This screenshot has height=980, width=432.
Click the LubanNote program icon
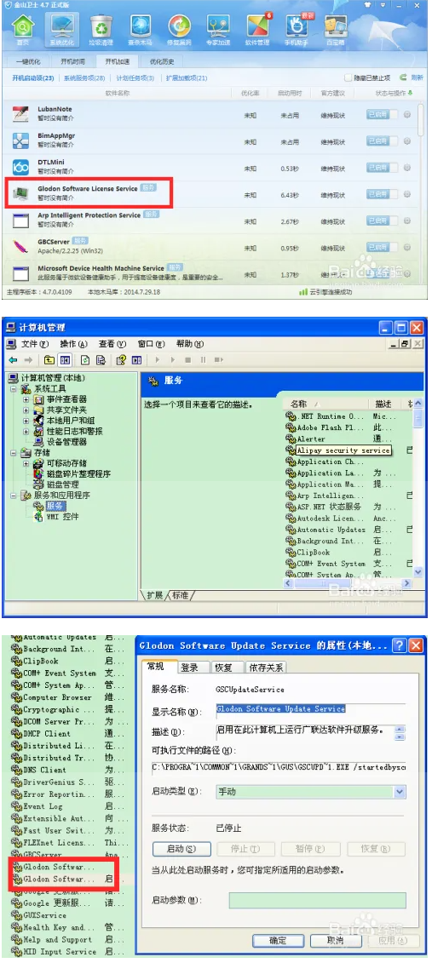(20, 114)
